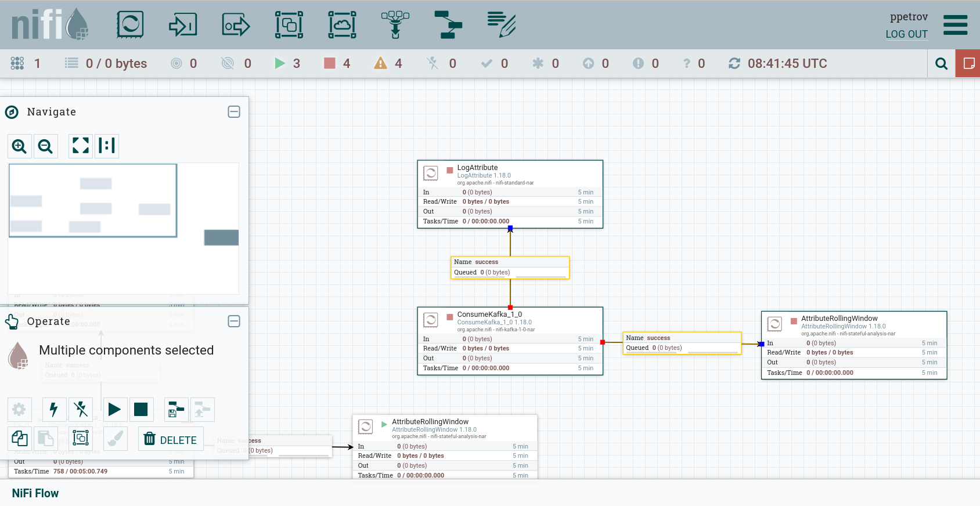The image size is (980, 506).
Task: Select the Process Group toolbar icon
Action: (x=289, y=25)
